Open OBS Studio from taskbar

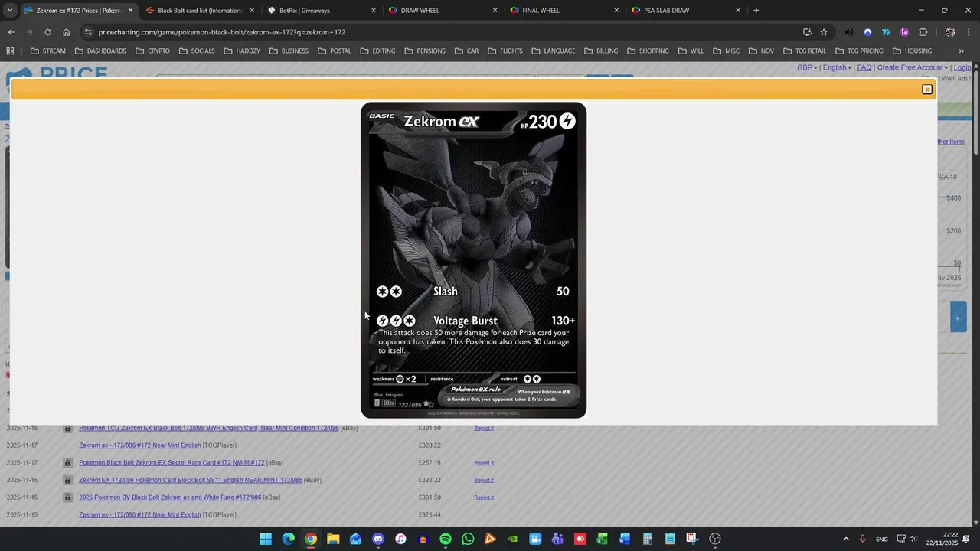(x=715, y=539)
